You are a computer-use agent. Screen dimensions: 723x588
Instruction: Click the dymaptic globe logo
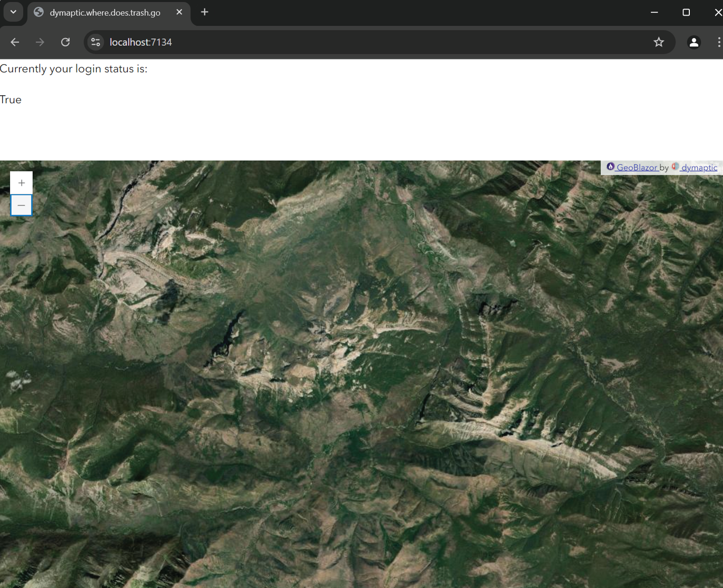676,167
